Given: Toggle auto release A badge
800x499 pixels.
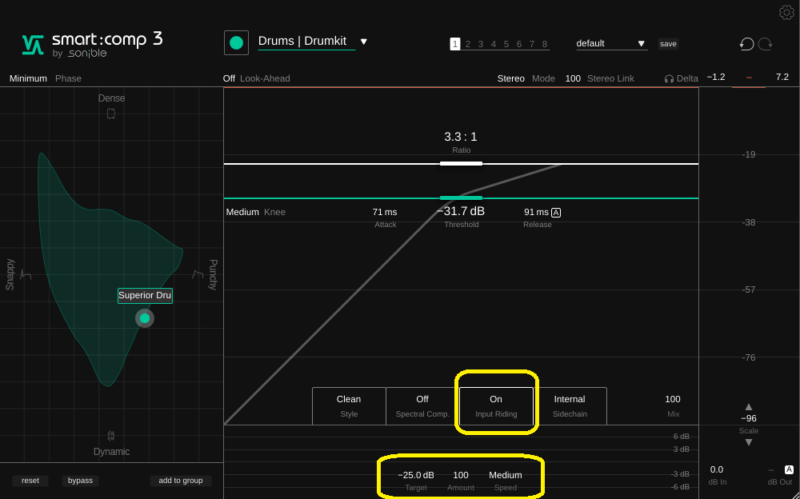Looking at the screenshot, I should (x=556, y=212).
